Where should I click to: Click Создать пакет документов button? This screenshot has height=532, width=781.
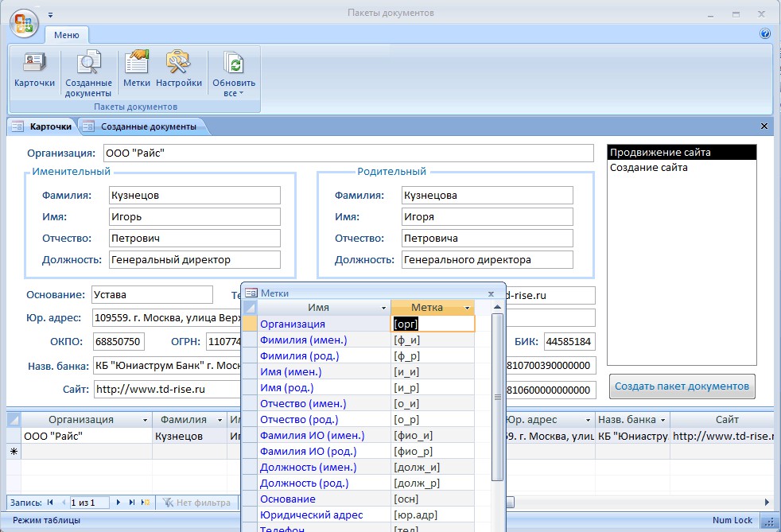tap(682, 386)
